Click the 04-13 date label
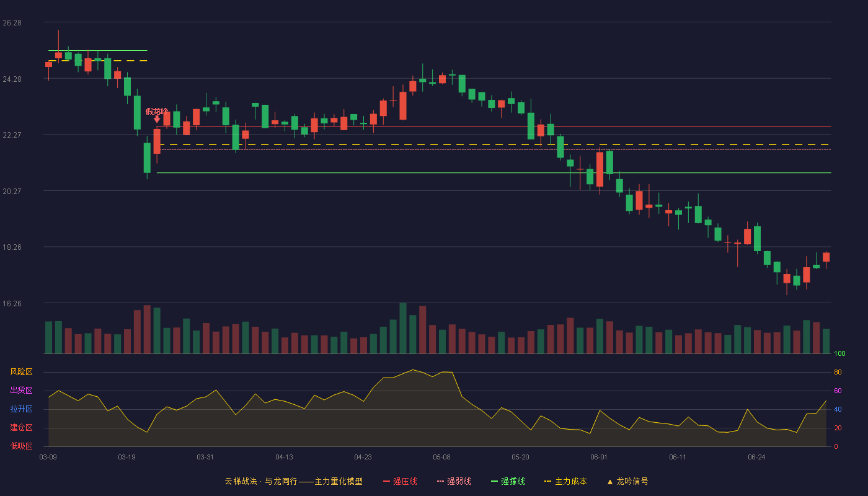 (284, 457)
